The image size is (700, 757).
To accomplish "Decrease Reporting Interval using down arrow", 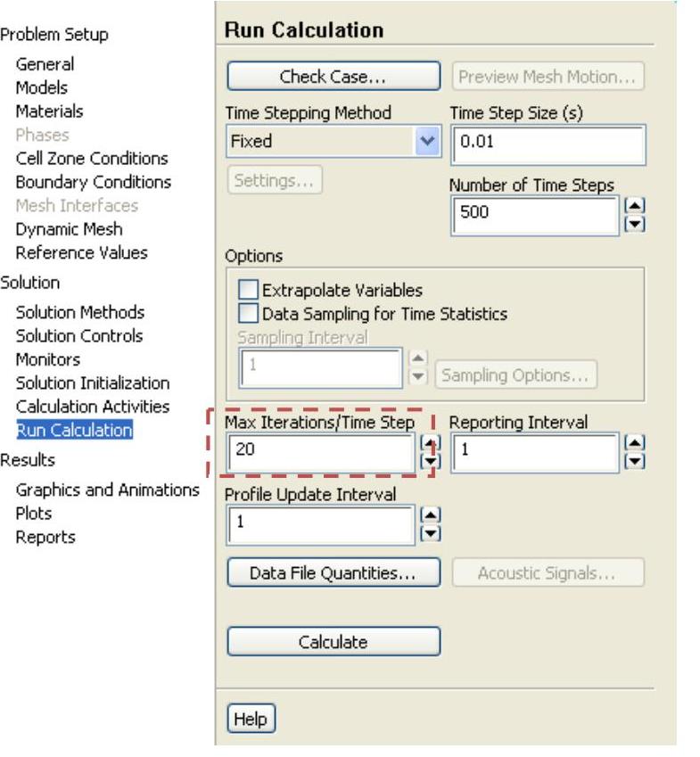I will click(x=635, y=460).
